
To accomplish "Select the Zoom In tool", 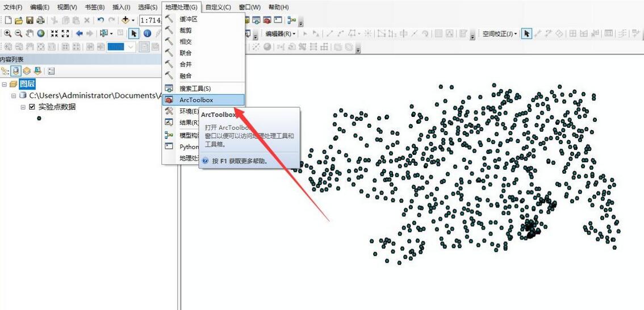I will pyautogui.click(x=8, y=33).
